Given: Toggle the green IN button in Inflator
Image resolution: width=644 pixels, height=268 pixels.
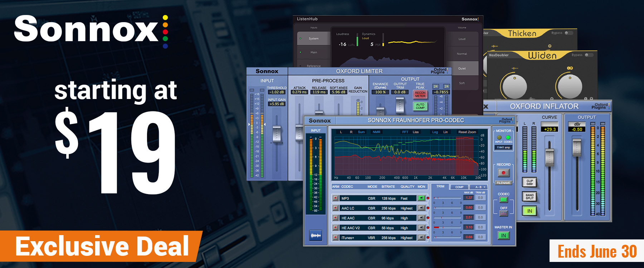Looking at the screenshot, I should point(530,211).
